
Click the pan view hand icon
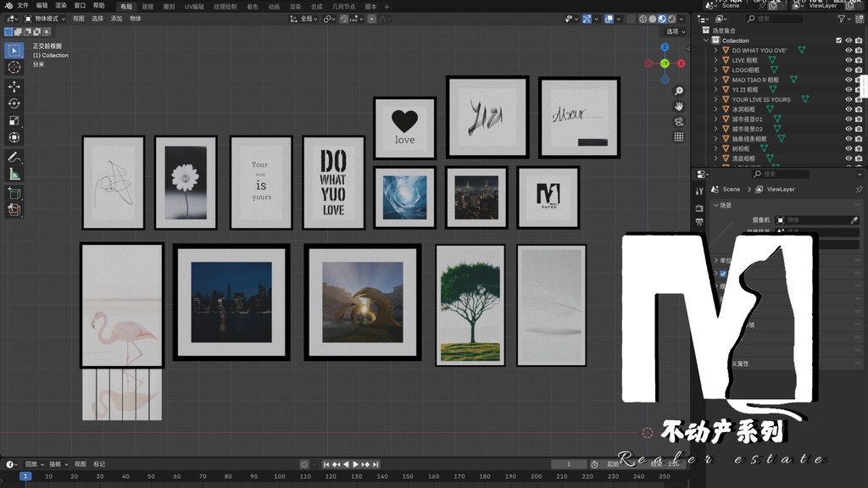679,106
